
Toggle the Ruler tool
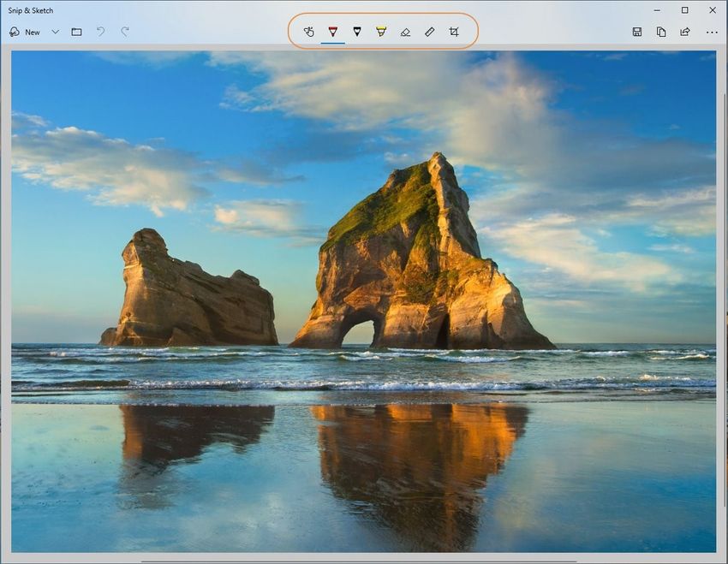coord(430,32)
